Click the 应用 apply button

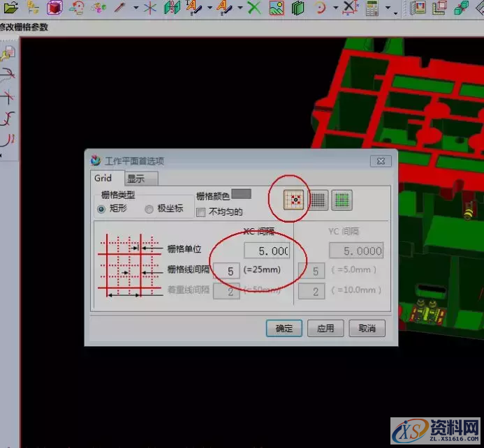point(325,329)
